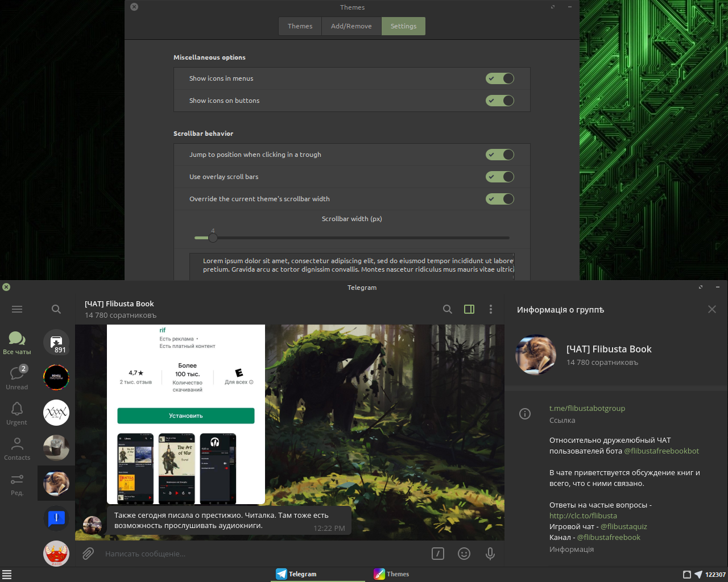This screenshot has width=728, height=582.
Task: Open Telegram hamburger main menu
Action: coord(17,309)
